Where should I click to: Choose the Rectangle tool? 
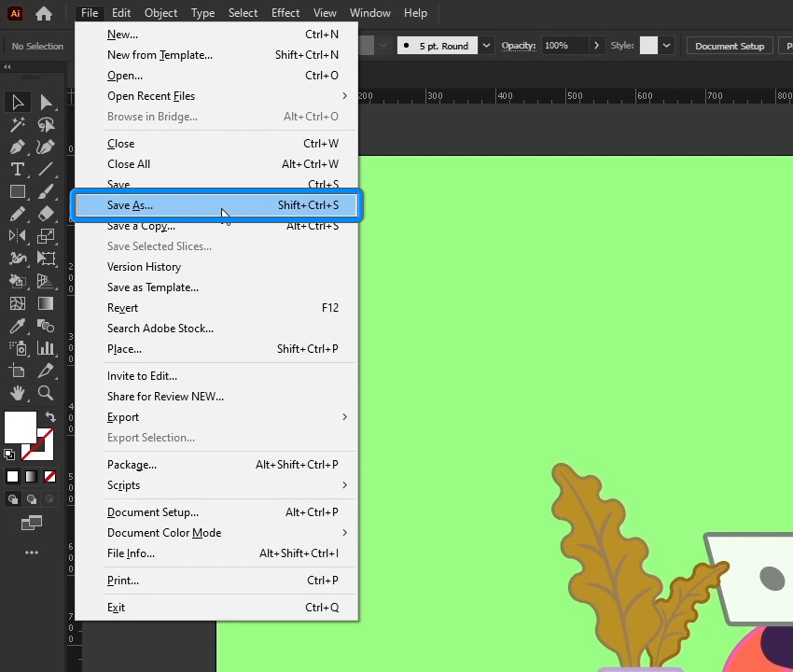point(17,191)
